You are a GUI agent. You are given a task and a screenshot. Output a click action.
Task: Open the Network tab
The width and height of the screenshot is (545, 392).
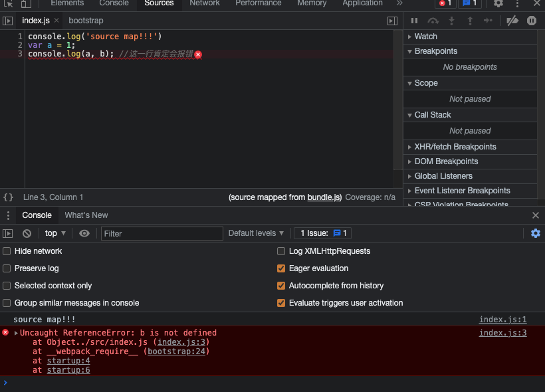click(205, 3)
